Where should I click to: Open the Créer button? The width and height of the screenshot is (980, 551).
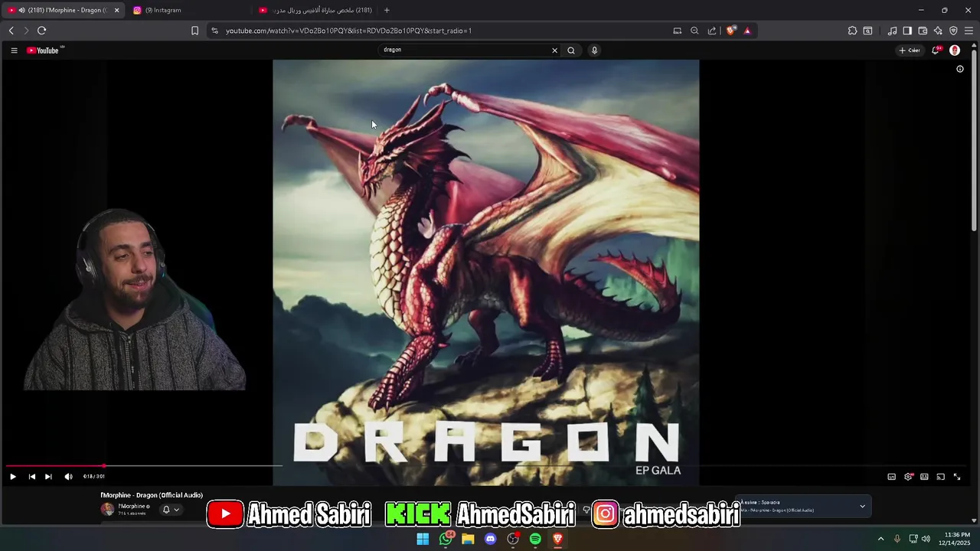click(x=910, y=51)
